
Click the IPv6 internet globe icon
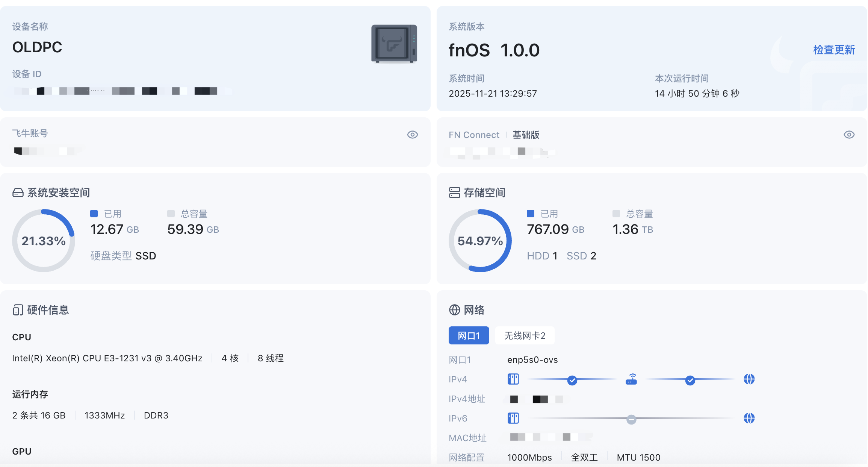coord(749,418)
